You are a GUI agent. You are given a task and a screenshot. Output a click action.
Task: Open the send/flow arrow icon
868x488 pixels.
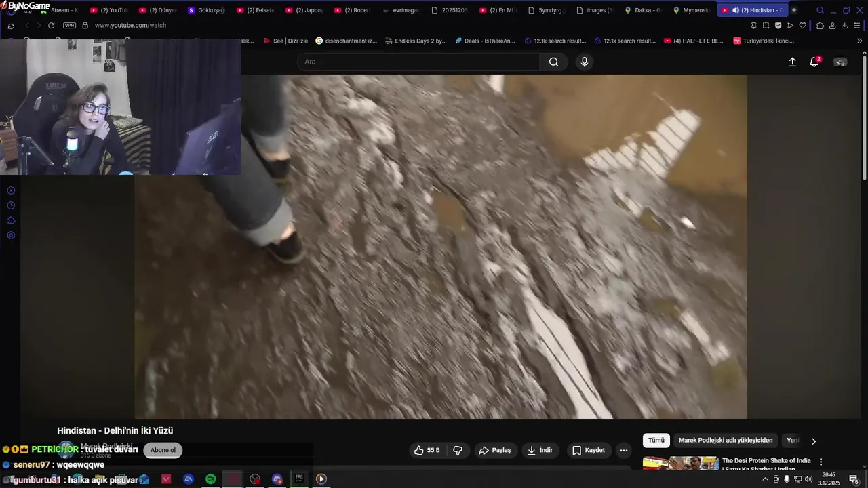point(790,25)
